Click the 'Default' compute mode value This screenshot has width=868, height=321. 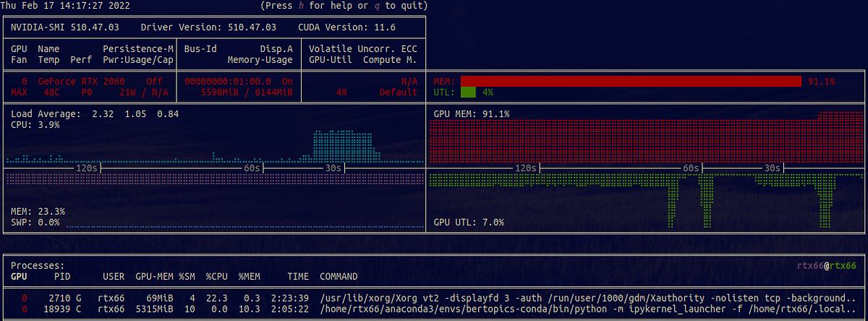[398, 93]
